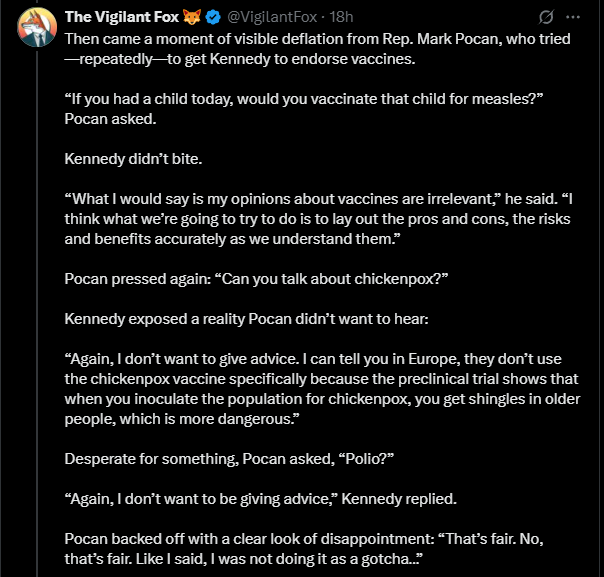604x577 pixels.
Task: Click the blue verified badge
Action: click(x=213, y=17)
